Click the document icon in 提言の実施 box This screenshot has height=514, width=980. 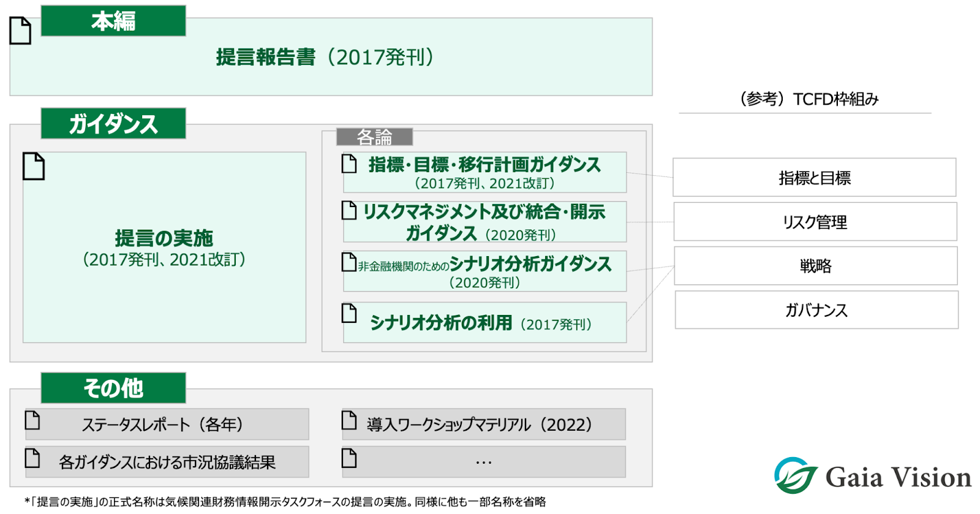pyautogui.click(x=34, y=166)
